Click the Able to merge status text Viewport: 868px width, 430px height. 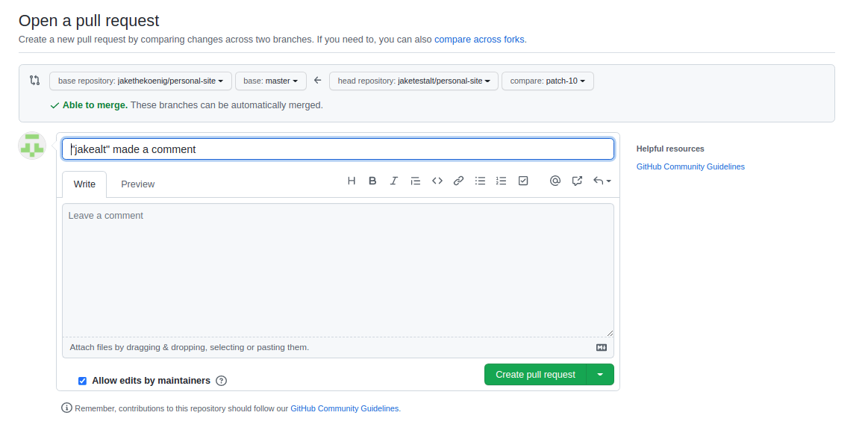[96, 105]
